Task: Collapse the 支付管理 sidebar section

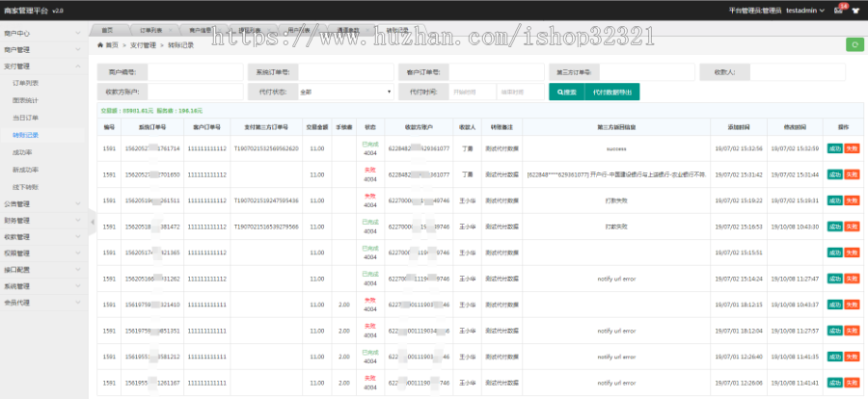Action: tap(43, 66)
